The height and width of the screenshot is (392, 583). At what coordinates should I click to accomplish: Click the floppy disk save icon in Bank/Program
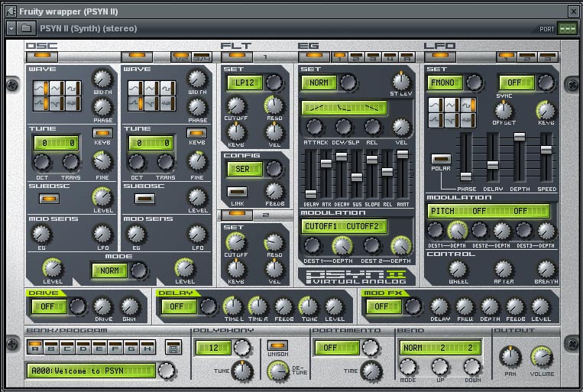pyautogui.click(x=173, y=348)
